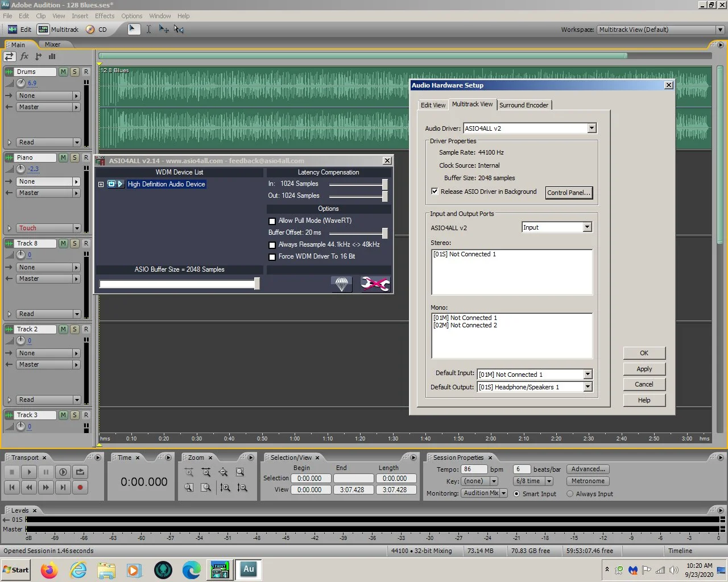Uncheck Release ASIO Driver in Background
Screen dimensions: 728x582
[x=435, y=192]
